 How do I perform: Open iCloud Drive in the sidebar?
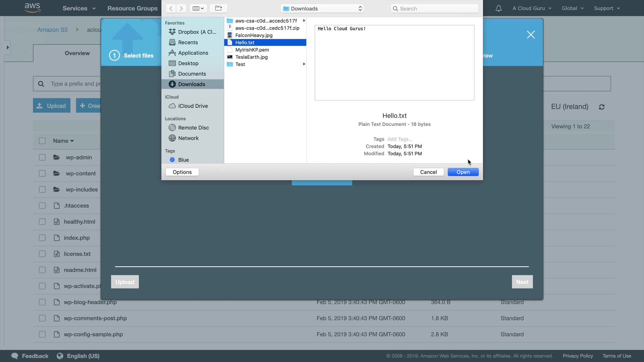click(x=193, y=106)
